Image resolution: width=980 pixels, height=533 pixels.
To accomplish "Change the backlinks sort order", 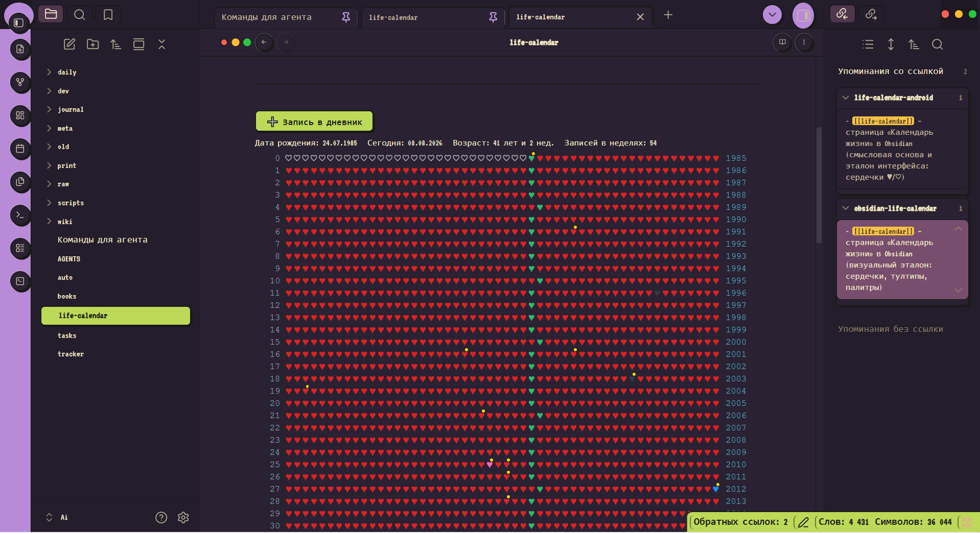I will 914,44.
